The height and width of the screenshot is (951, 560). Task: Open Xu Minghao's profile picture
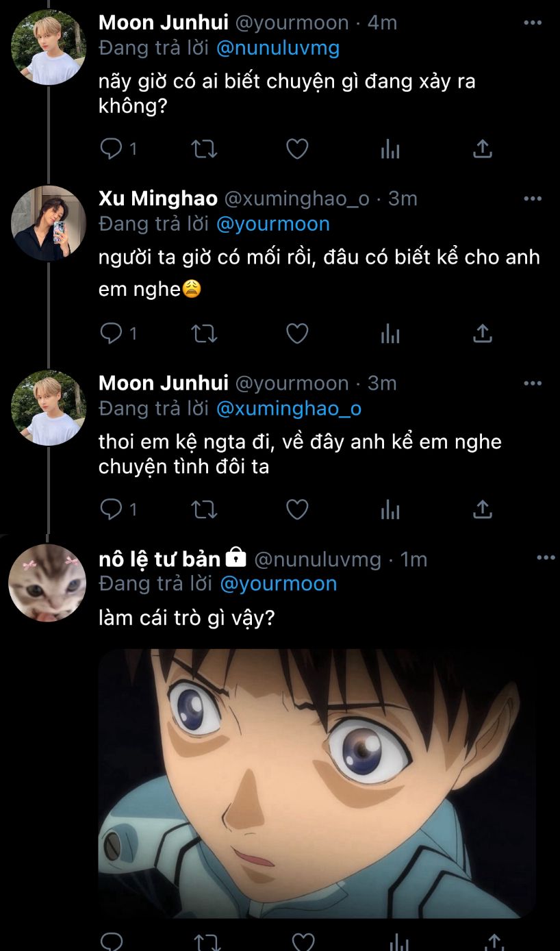click(48, 223)
